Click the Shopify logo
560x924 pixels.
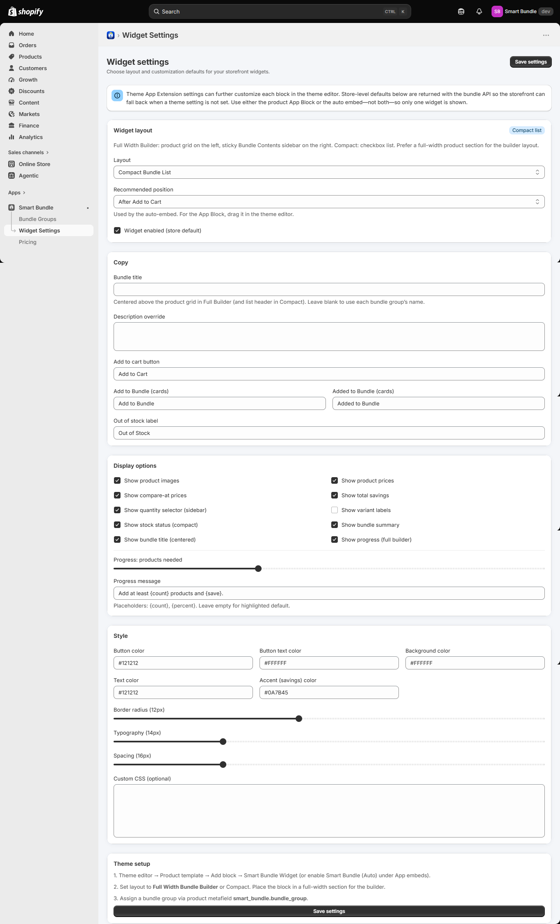click(x=26, y=11)
